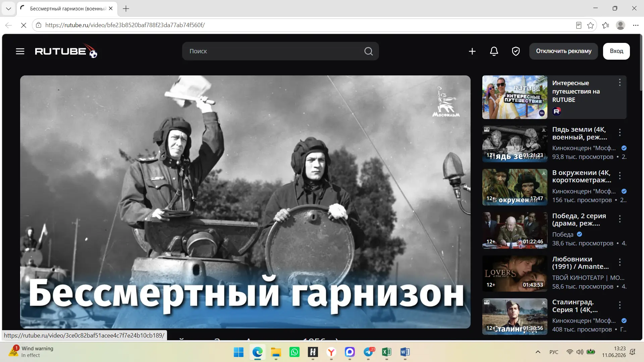The image size is (644, 362).
Task: Open options for В окружении video
Action: click(620, 176)
